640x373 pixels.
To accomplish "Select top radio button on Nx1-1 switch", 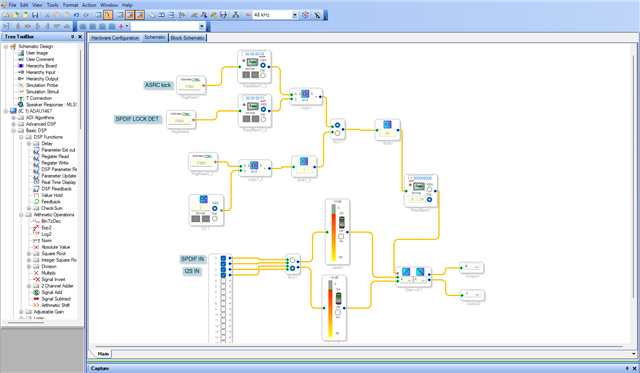I will point(337,125).
